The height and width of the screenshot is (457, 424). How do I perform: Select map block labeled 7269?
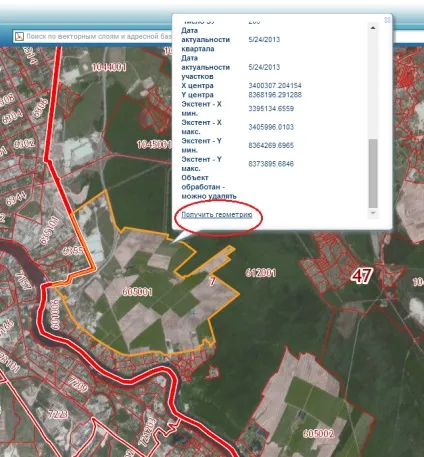click(x=77, y=384)
